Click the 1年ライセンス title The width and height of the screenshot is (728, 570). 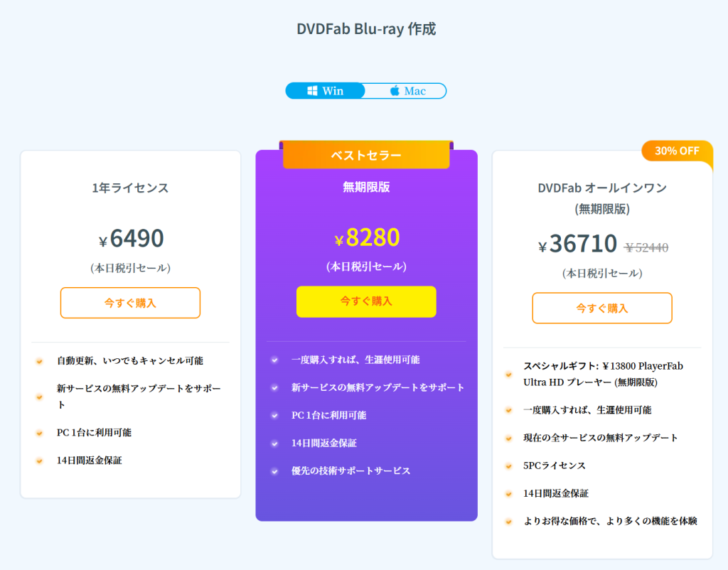click(131, 188)
